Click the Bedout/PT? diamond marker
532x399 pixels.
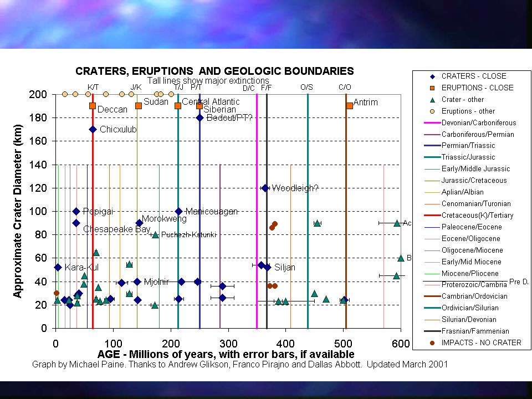199,117
